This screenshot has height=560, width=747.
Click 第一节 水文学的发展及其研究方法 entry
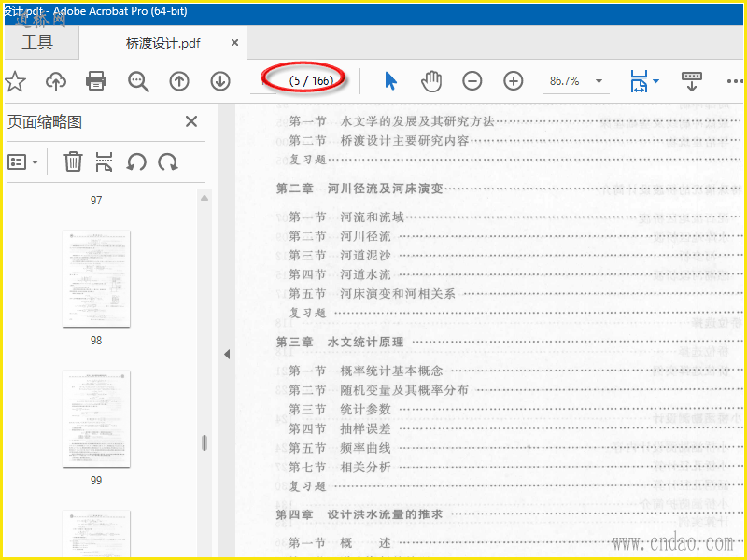391,121
